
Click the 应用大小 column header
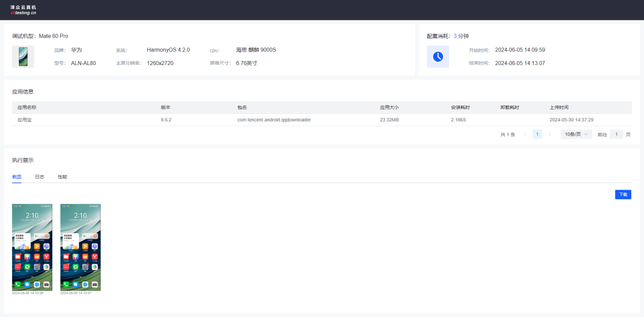[x=389, y=108]
